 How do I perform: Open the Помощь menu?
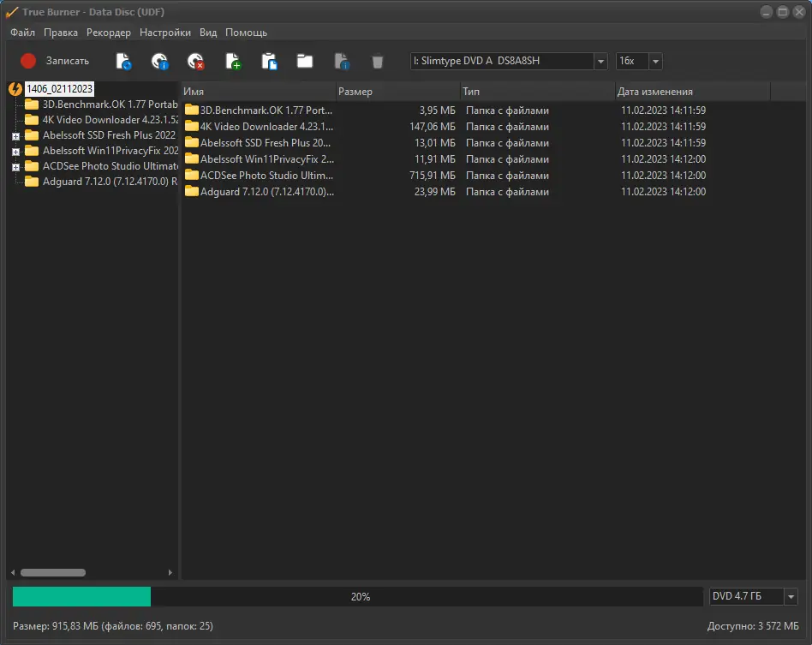pos(247,33)
